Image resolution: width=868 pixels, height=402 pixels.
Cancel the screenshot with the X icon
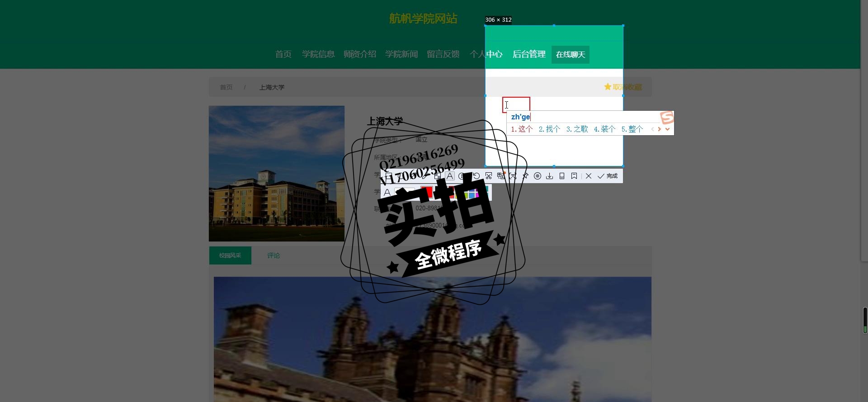[589, 176]
